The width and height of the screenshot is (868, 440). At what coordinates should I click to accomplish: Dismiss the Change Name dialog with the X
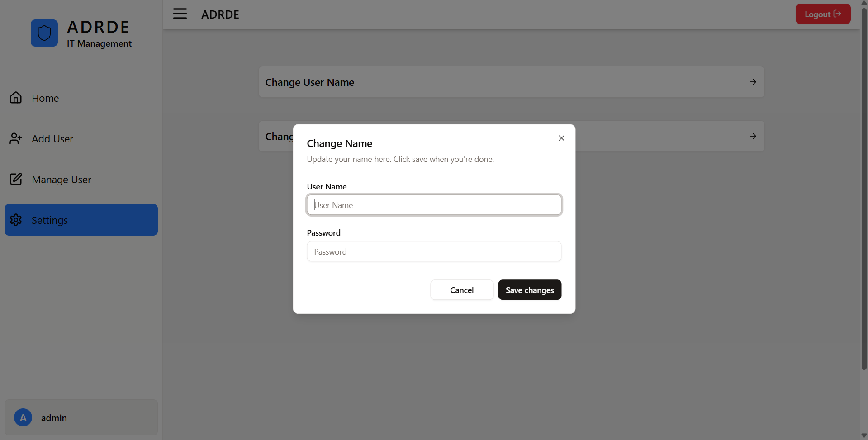click(561, 138)
